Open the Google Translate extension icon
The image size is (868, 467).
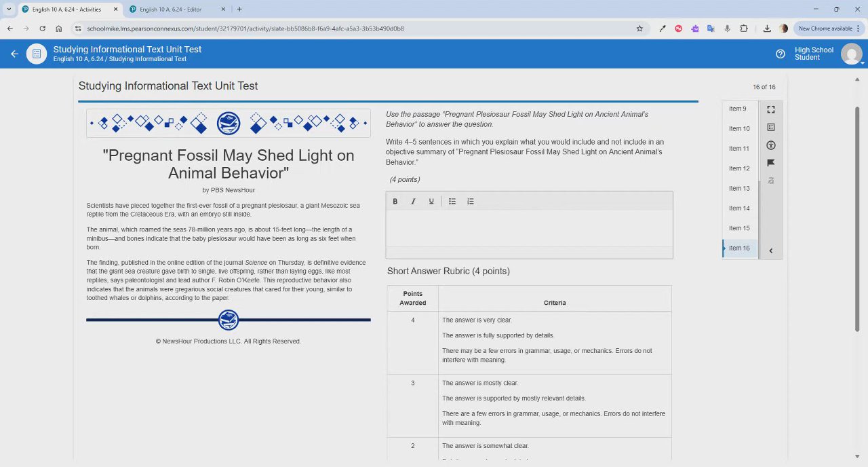[711, 29]
